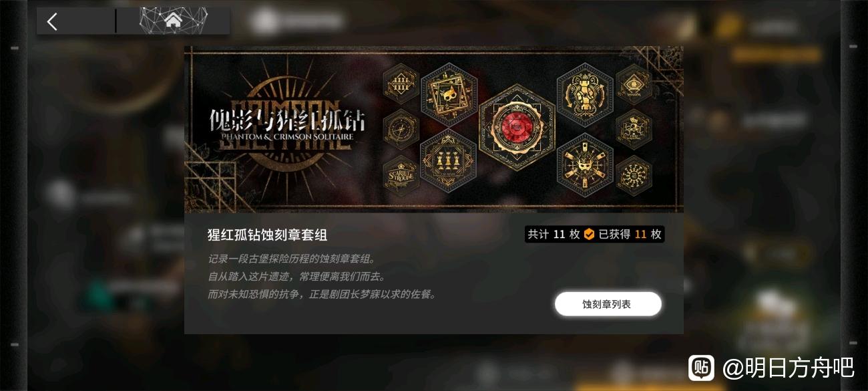Tap the 猩红孤钻蚀刻章套组 title

coord(267,235)
